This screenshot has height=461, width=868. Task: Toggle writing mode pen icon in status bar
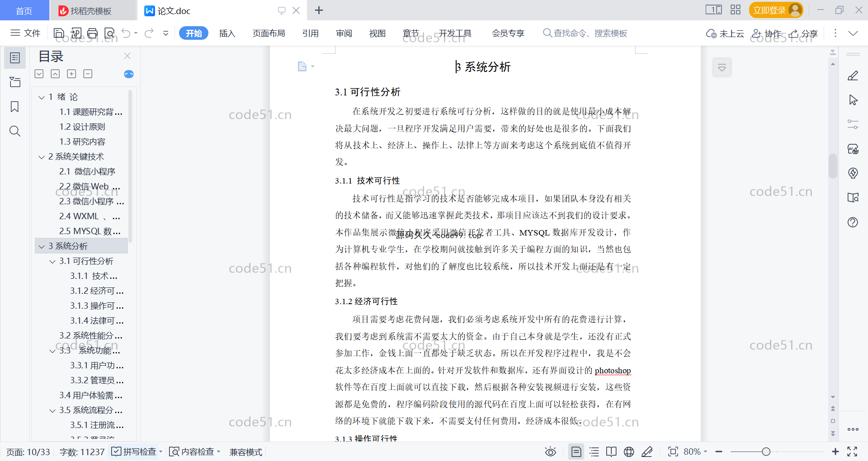coord(647,452)
